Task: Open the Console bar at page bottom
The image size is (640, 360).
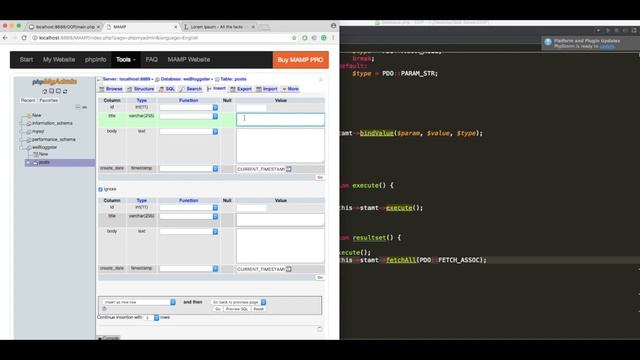Action: (109, 338)
